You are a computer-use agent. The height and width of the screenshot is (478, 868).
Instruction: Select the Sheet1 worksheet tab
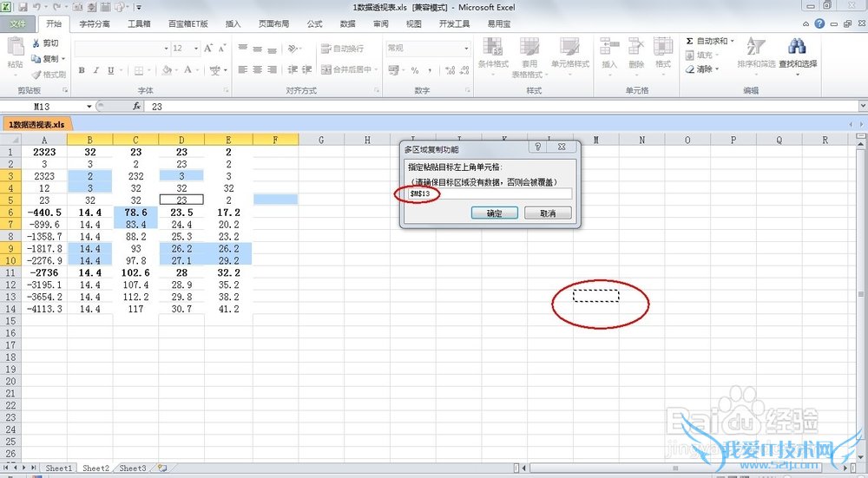coord(59,468)
